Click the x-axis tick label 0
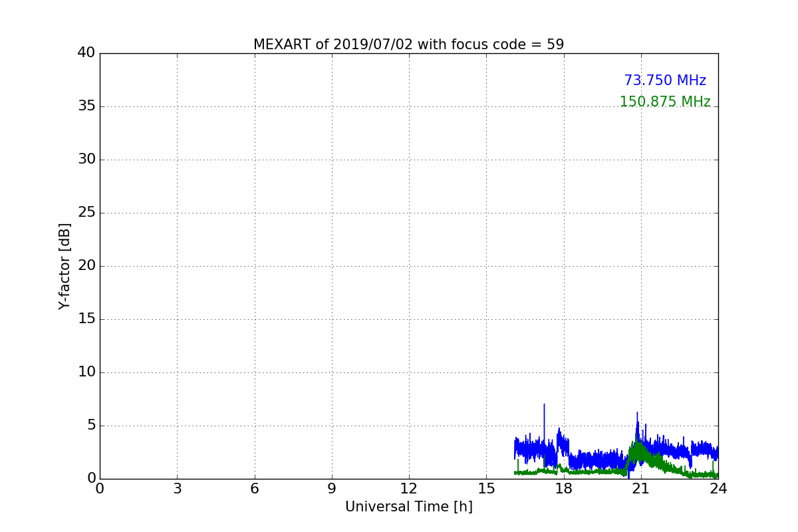Screen dimensions: 798x532 click(x=100, y=488)
